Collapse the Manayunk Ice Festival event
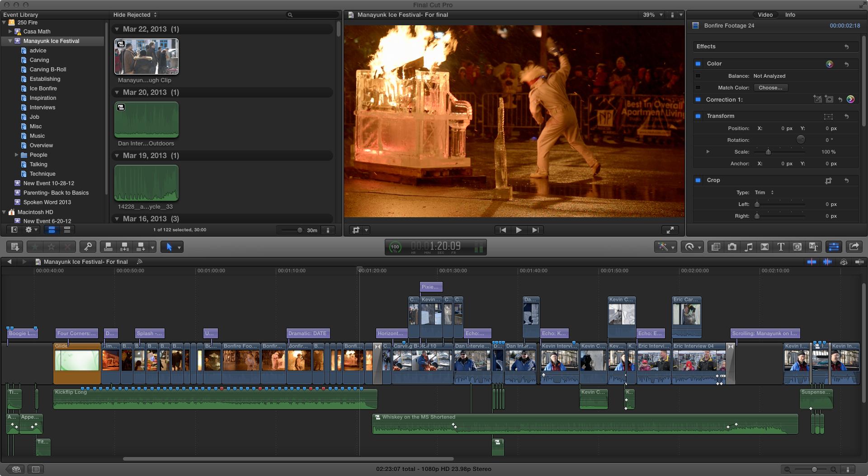This screenshot has width=868, height=476. (10, 41)
